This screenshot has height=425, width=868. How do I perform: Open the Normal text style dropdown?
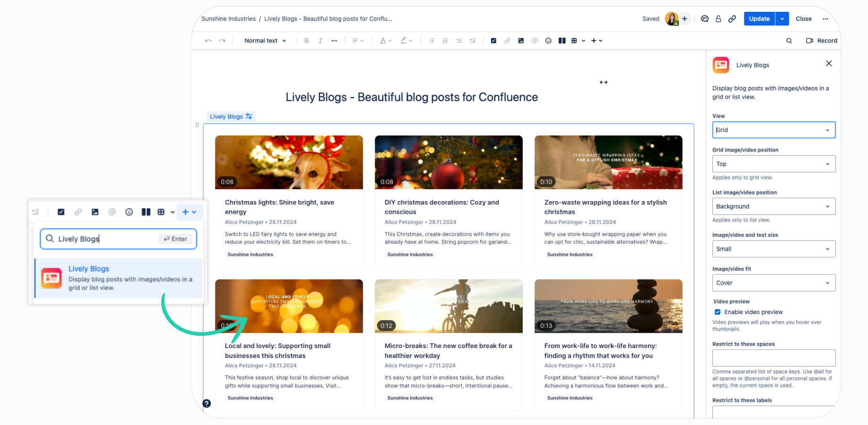point(265,41)
